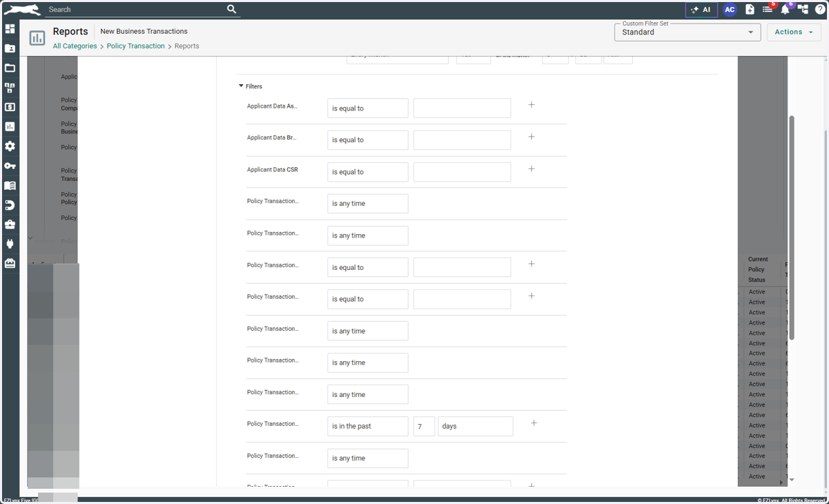Click the Search box in top bar
This screenshot has width=829, height=504.
pyautogui.click(x=135, y=10)
